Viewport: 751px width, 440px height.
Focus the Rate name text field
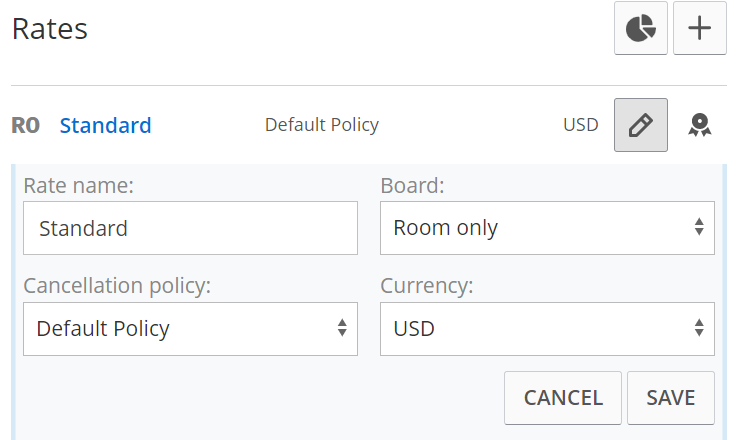[190, 228]
